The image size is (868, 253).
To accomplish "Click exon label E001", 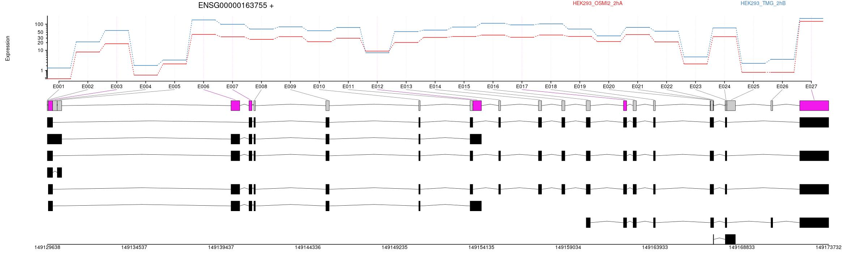I will tap(59, 86).
